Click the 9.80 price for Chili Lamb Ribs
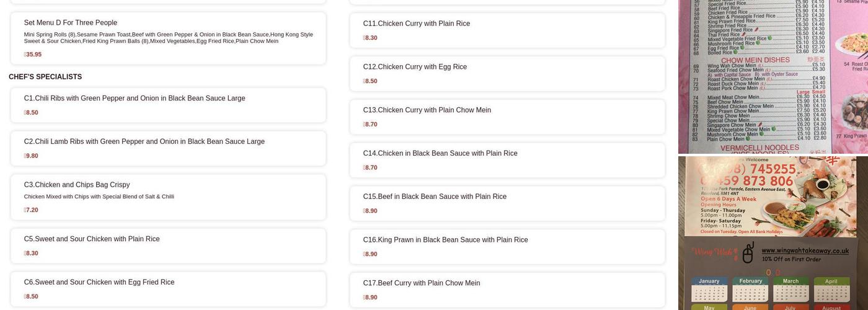 tap(31, 156)
